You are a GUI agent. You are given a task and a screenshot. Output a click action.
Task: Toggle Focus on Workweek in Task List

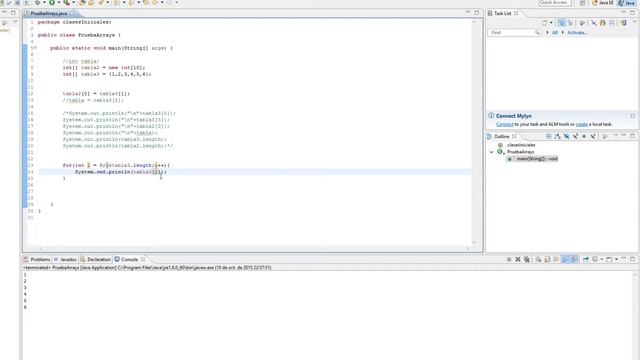click(x=582, y=23)
